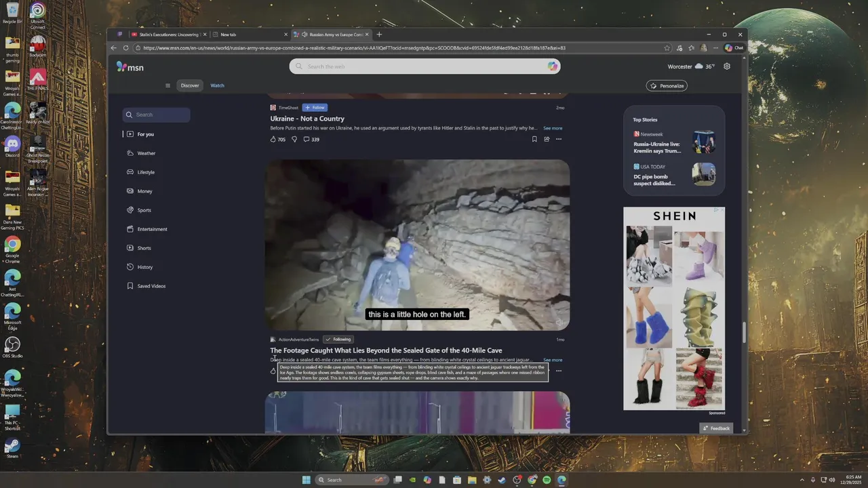This screenshot has height=488, width=868.
Task: Go back in Edge browser
Action: point(115,48)
